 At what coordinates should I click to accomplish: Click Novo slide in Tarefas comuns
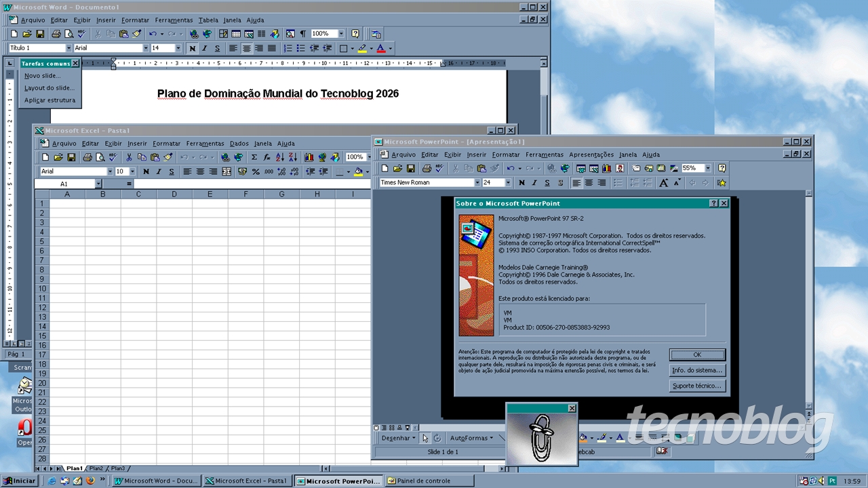pyautogui.click(x=42, y=76)
